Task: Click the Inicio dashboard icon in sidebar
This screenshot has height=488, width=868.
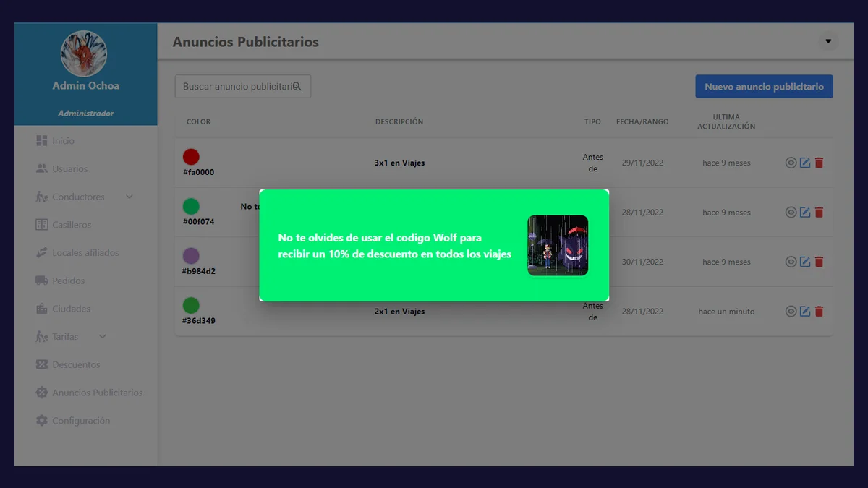Action: point(42,141)
